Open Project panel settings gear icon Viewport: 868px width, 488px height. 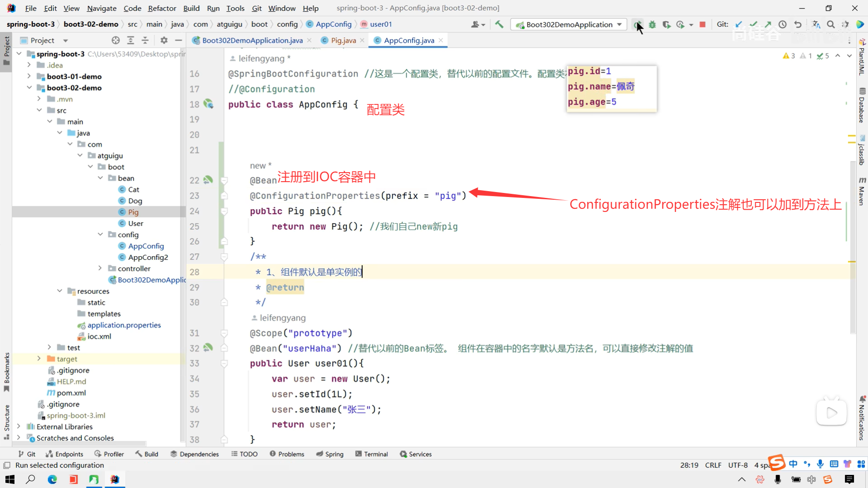coord(164,40)
